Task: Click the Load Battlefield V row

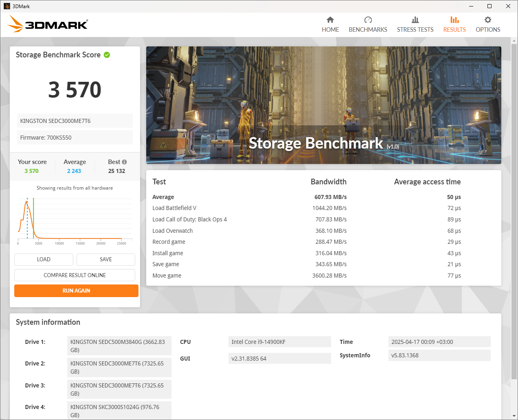Action: point(307,208)
